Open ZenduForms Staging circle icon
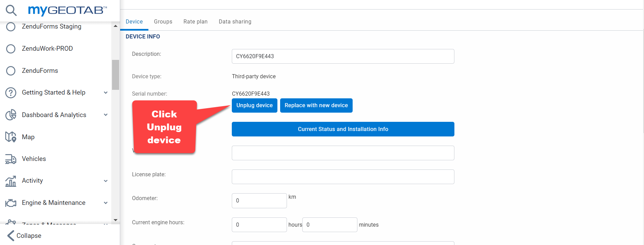The width and height of the screenshot is (644, 245). click(x=11, y=27)
